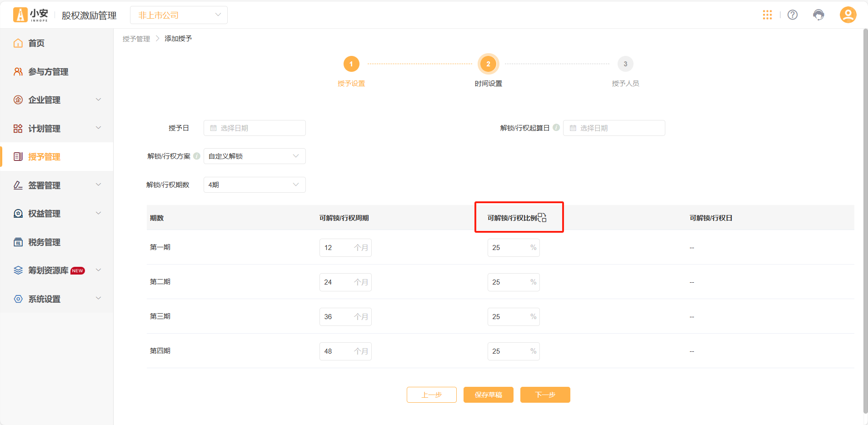The height and width of the screenshot is (425, 868).
Task: Go to 首页 in sidebar
Action: tap(57, 43)
